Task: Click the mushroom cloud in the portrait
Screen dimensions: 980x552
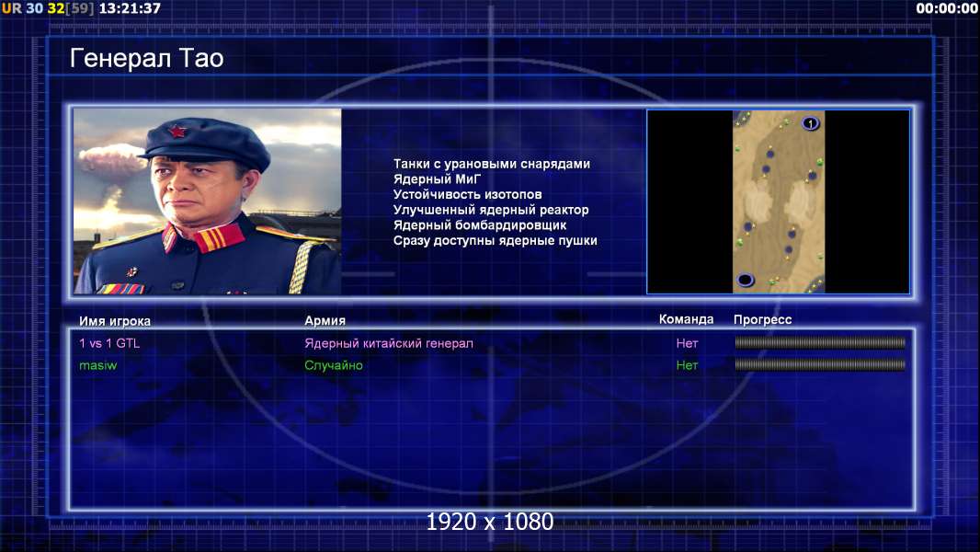Action: (110, 159)
